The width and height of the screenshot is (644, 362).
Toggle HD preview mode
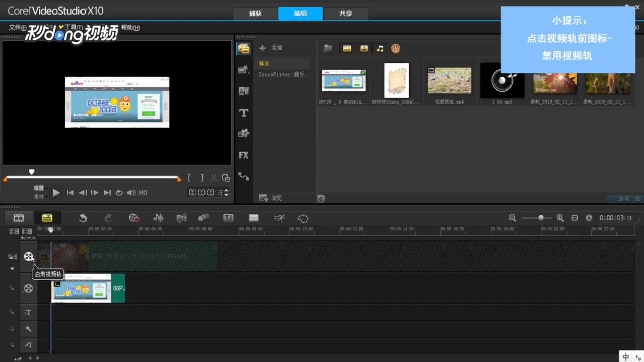click(x=143, y=193)
